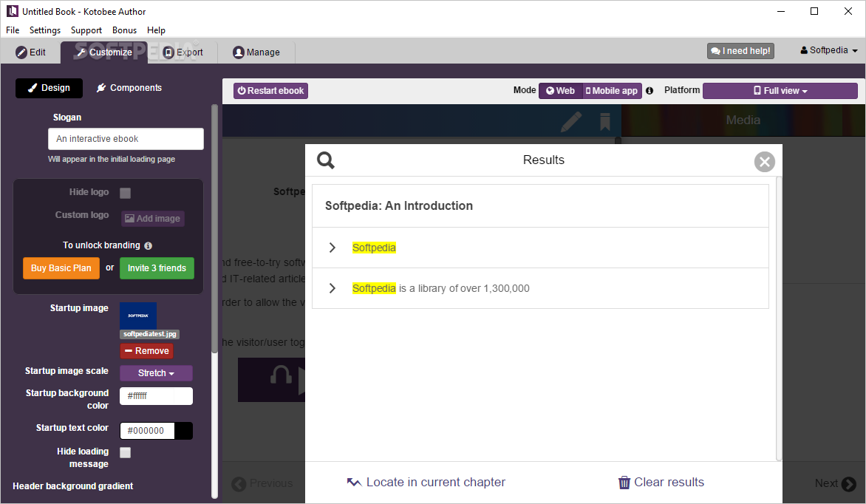
Task: Click the Previous button in ebook footer
Action: point(262,483)
